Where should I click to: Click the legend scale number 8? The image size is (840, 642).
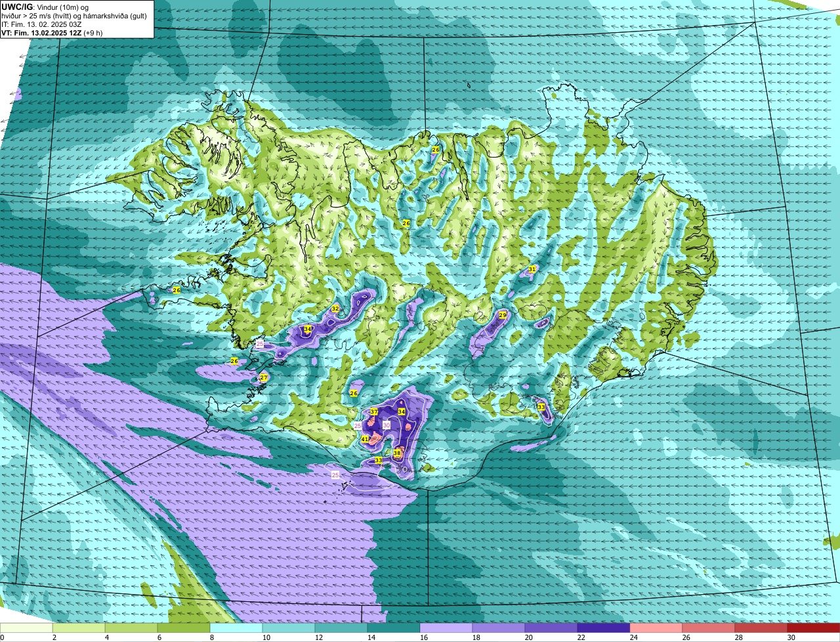click(211, 637)
